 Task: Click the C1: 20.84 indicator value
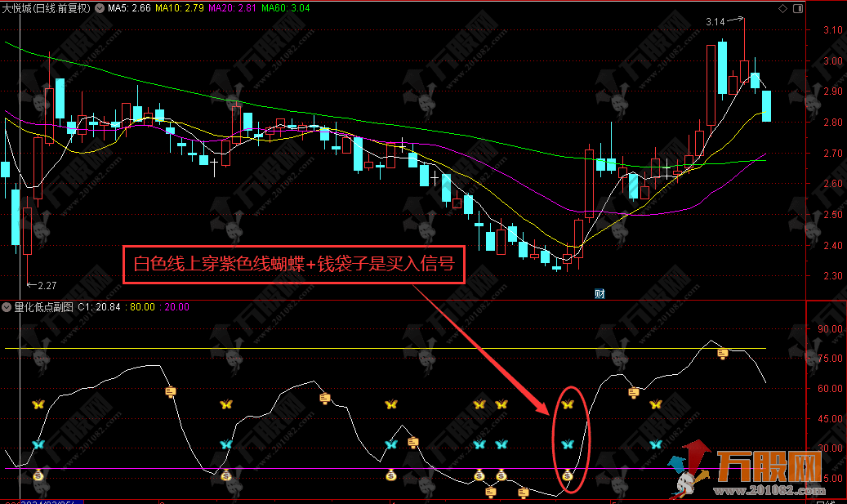coord(100,307)
